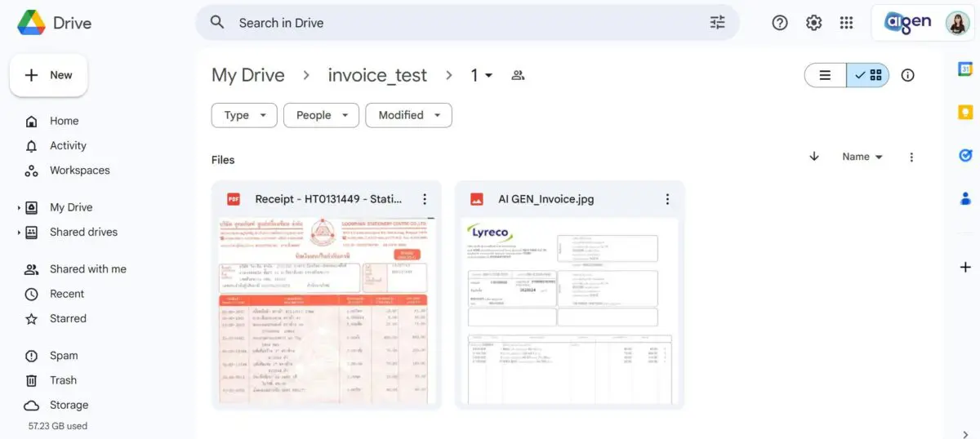
Task: Click the plus Get add-ons icon
Action: [x=965, y=267]
